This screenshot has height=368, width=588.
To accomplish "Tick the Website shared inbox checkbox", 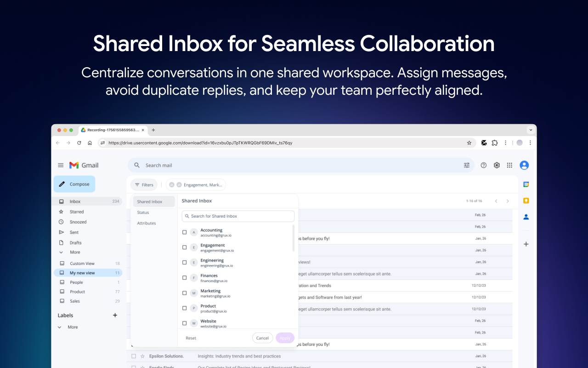I will coord(185,323).
